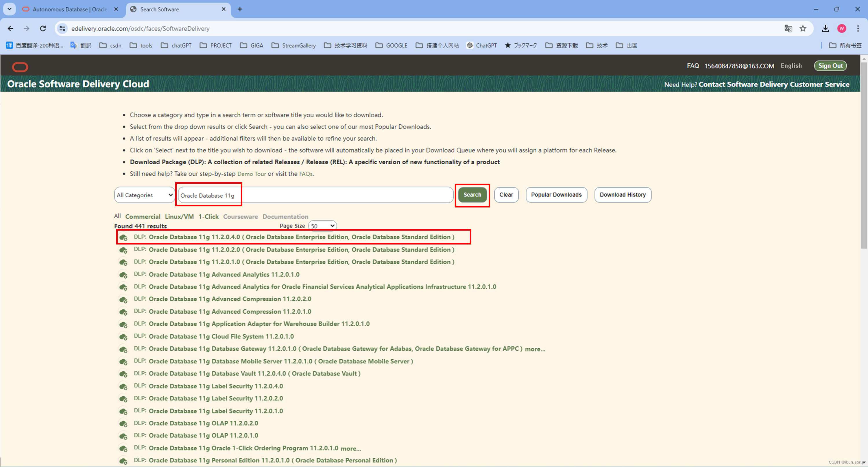868x467 pixels.
Task: Click the page vertical scrollbar
Action: 864,155
